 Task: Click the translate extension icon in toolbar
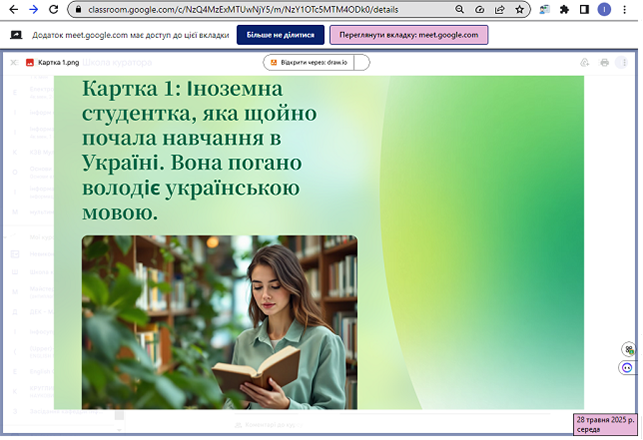tap(545, 9)
